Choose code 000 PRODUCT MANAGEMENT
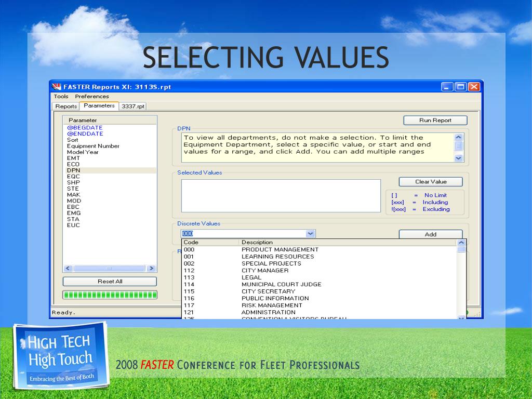The height and width of the screenshot is (399, 532). click(320, 250)
